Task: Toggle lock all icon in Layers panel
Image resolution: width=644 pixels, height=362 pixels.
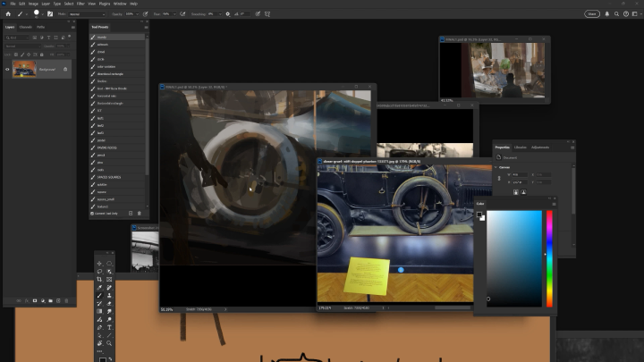Action: [41, 55]
